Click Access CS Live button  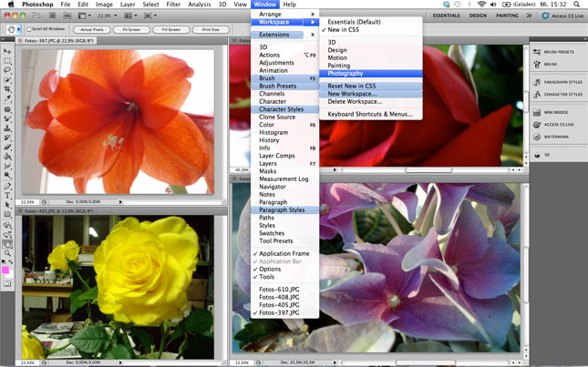(562, 15)
